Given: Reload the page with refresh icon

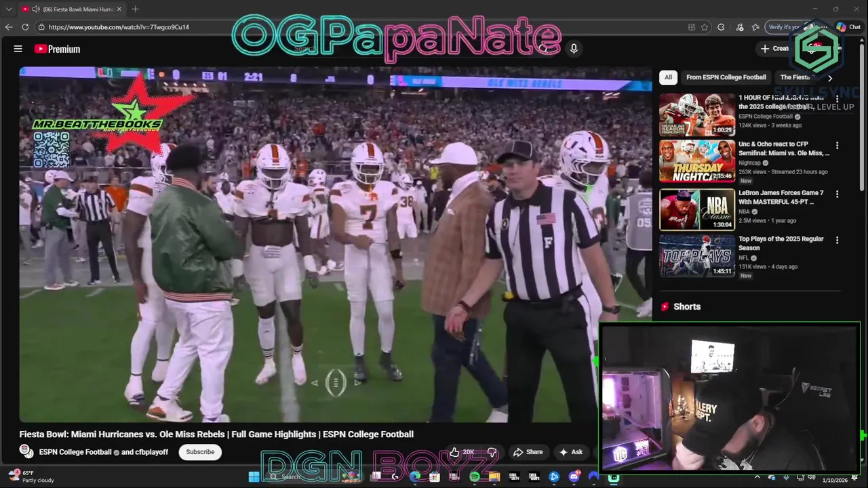Looking at the screenshot, I should [25, 27].
